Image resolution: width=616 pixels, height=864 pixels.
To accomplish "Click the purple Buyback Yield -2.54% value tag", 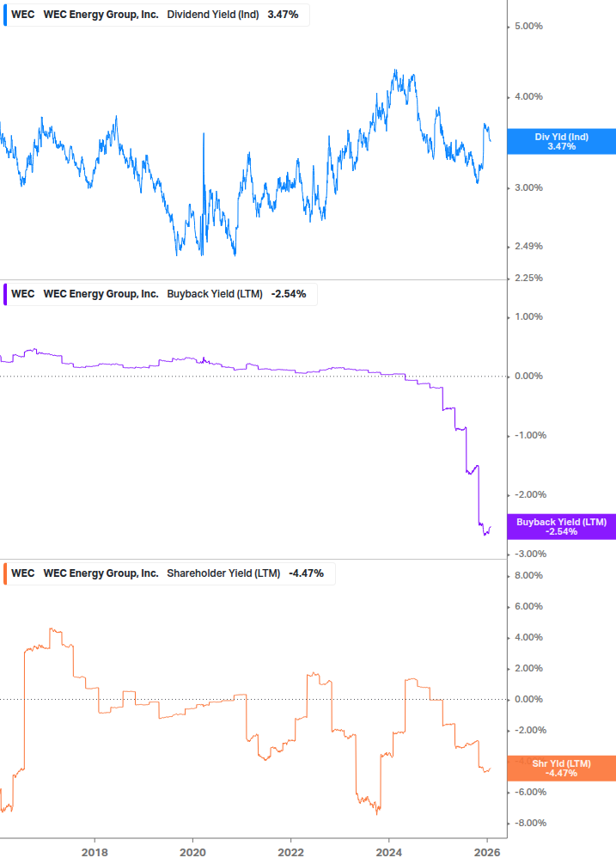I will pos(562,527).
